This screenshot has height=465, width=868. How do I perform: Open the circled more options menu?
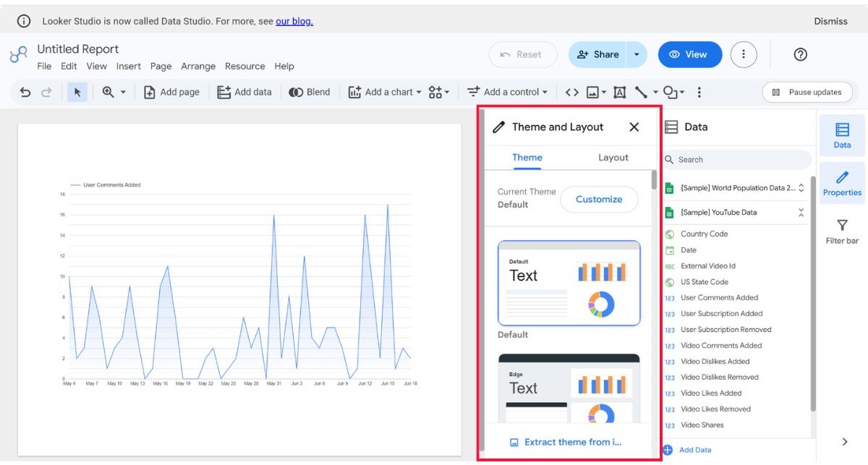click(744, 54)
